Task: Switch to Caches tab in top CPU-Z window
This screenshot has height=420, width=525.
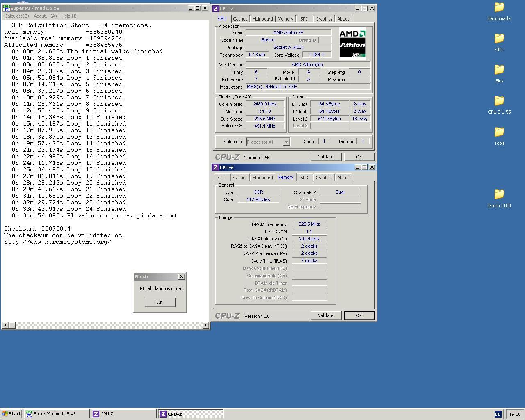Action: [x=240, y=19]
